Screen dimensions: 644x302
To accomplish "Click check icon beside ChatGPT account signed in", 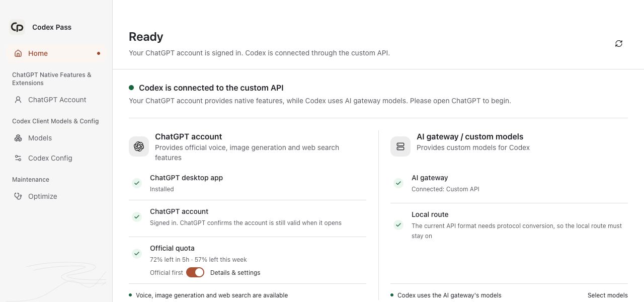I will (137, 217).
